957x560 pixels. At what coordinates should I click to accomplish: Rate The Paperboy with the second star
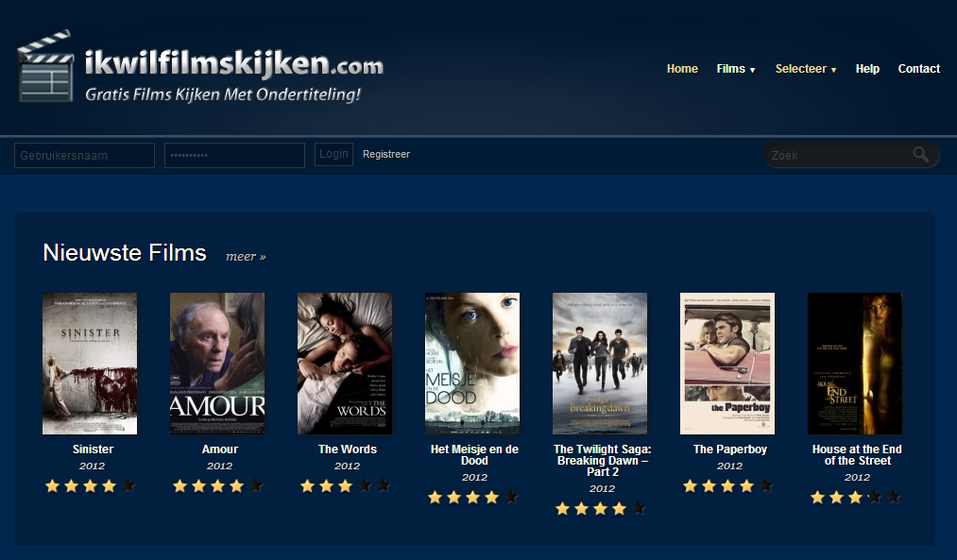[x=709, y=486]
